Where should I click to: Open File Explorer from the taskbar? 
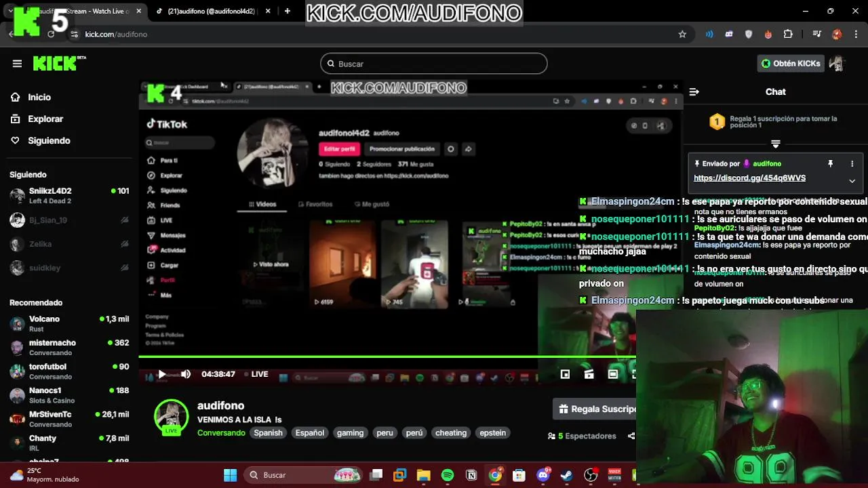click(x=423, y=475)
